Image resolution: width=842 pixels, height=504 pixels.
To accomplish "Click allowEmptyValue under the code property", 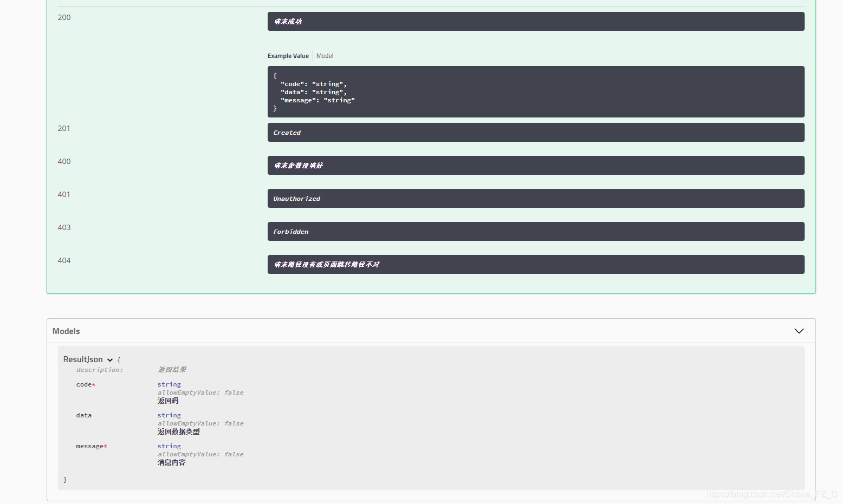I will click(x=200, y=392).
